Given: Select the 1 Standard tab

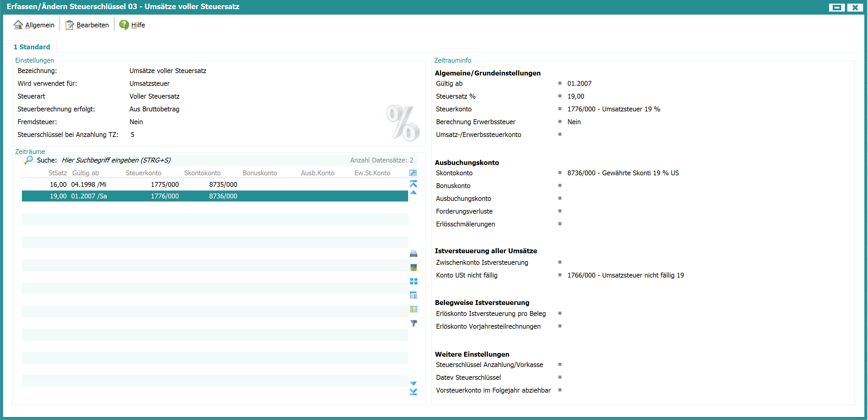Looking at the screenshot, I should coord(32,47).
